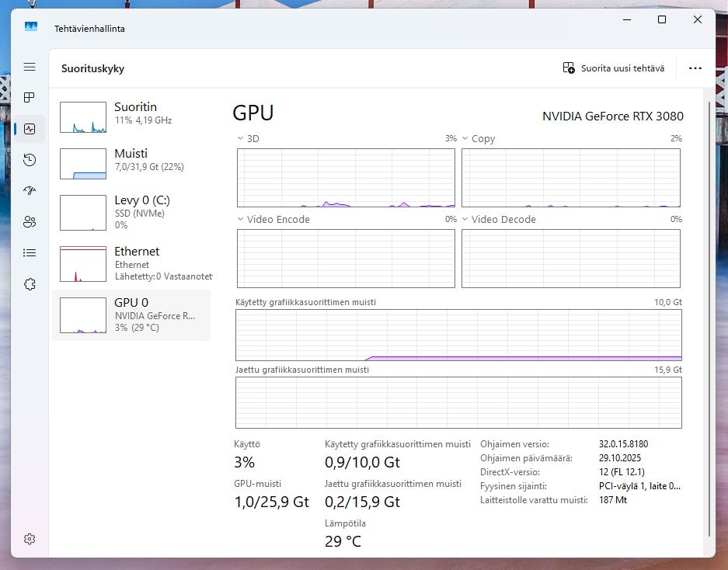The width and height of the screenshot is (728, 570).
Task: Open the Services page icon
Action: 30,284
